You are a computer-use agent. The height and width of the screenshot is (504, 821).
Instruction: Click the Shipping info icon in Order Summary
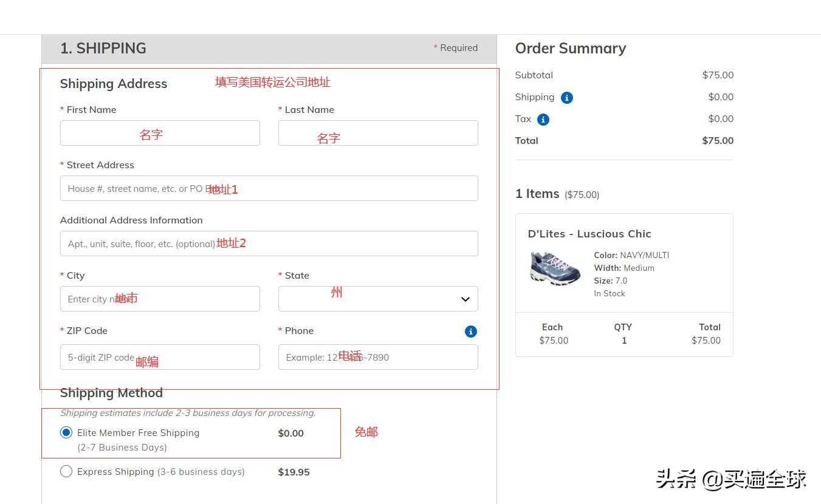[x=566, y=97]
